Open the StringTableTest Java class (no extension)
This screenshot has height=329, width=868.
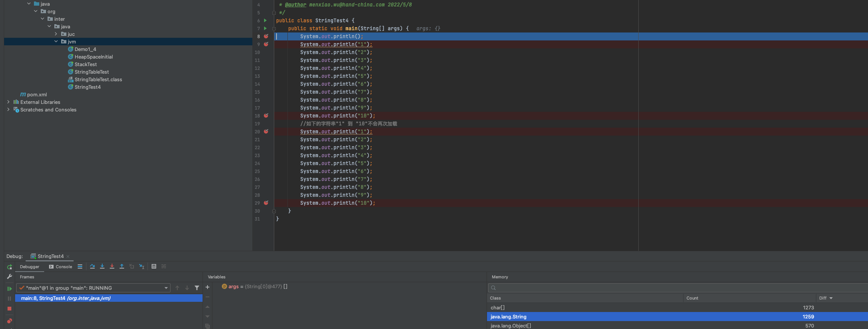tap(92, 72)
